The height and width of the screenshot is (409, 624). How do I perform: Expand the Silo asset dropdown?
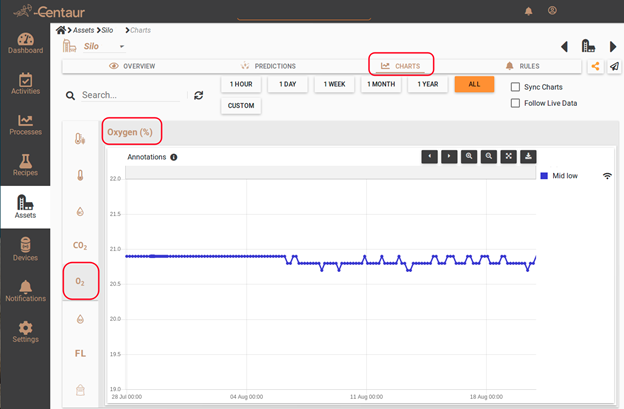[121, 46]
